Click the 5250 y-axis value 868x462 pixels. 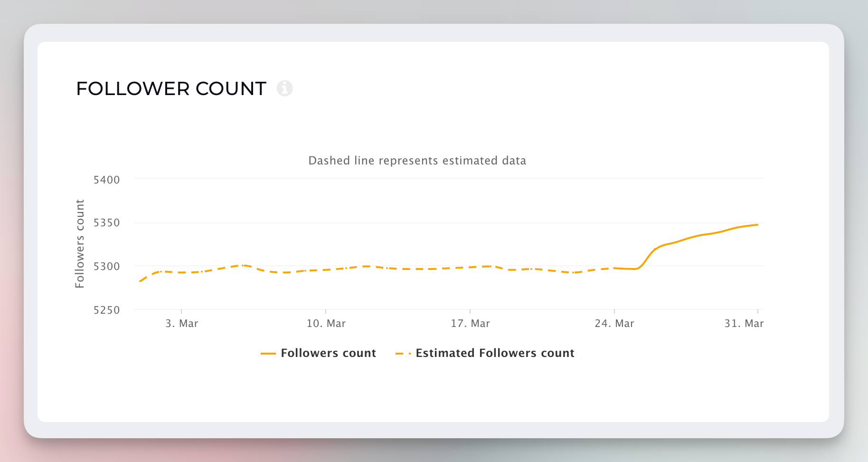pos(107,310)
